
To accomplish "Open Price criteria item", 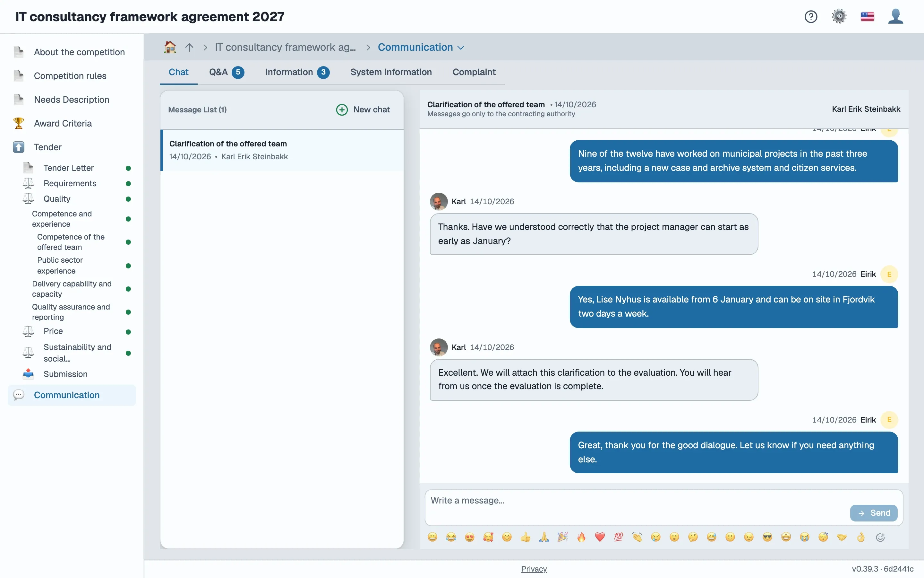I will pos(53,331).
